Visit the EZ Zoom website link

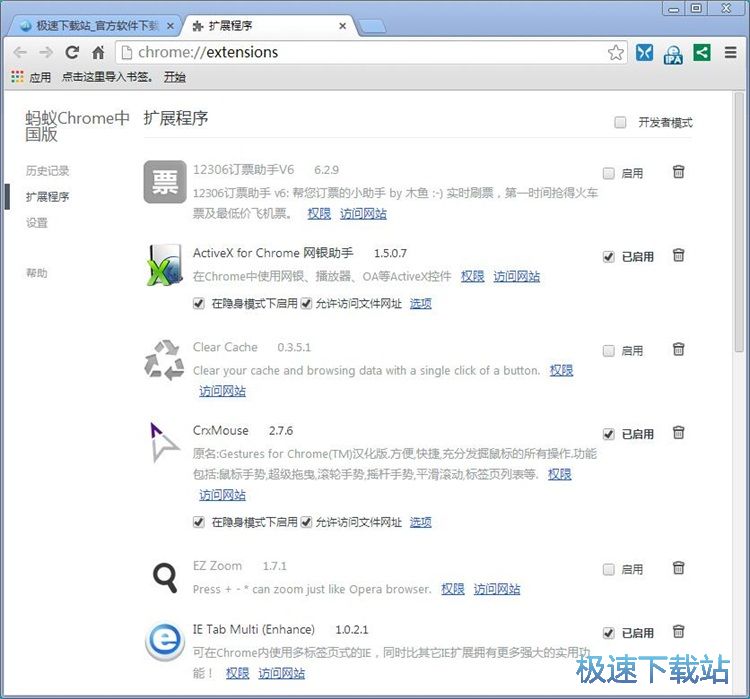496,589
